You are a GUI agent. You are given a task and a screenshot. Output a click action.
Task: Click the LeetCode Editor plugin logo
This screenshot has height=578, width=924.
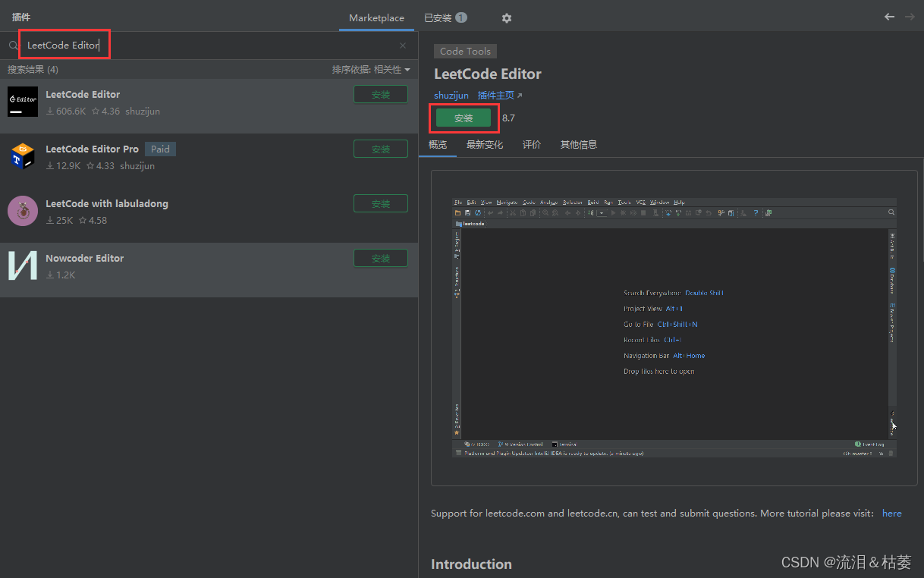coord(23,102)
